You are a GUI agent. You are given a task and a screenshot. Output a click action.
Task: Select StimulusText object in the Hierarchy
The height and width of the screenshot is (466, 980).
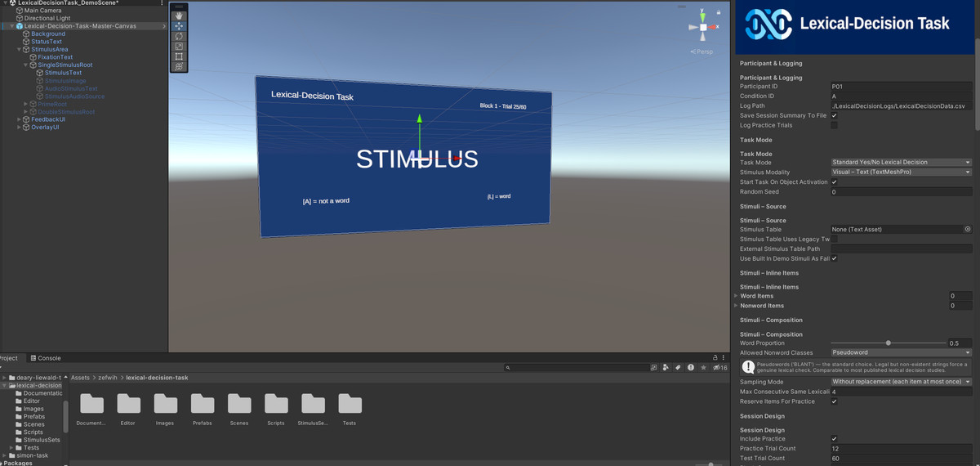click(x=63, y=73)
